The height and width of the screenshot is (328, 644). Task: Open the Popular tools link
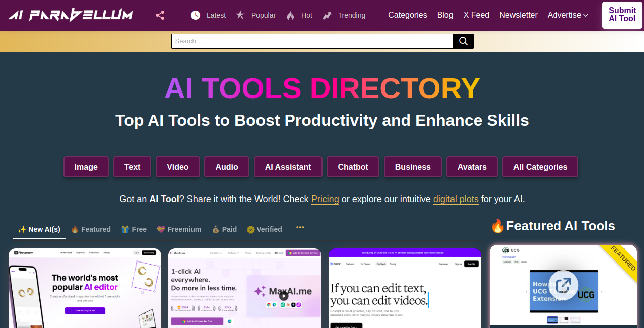tap(264, 15)
